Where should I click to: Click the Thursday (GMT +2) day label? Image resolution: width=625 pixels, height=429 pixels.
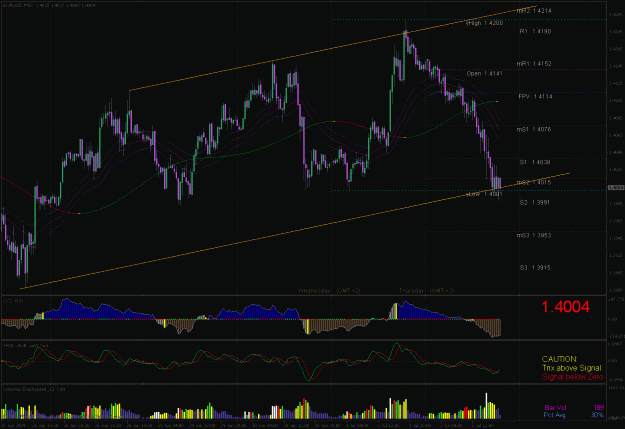[426, 291]
